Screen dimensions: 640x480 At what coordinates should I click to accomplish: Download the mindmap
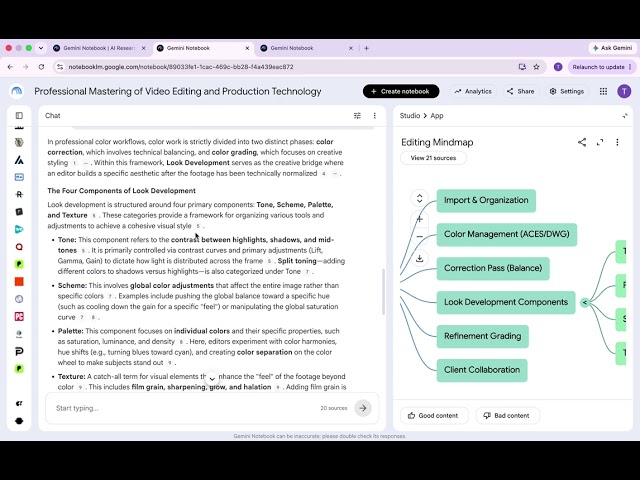pos(420,258)
